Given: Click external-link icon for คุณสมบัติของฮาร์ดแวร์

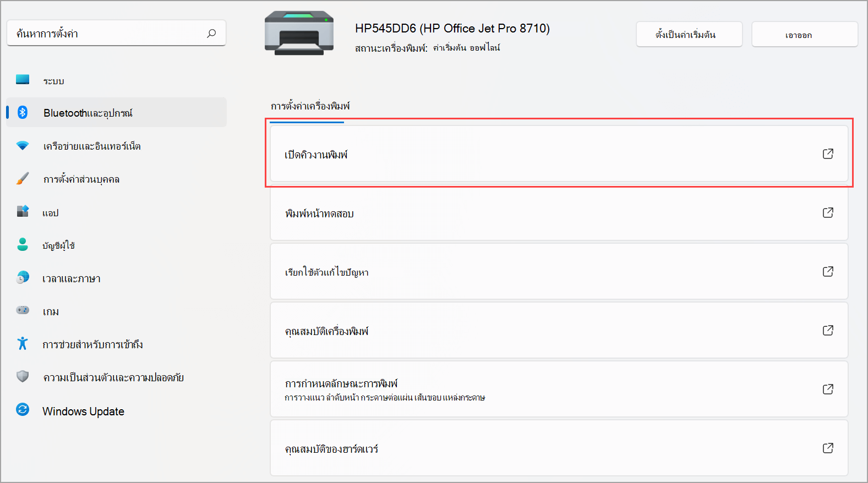Looking at the screenshot, I should coord(828,448).
